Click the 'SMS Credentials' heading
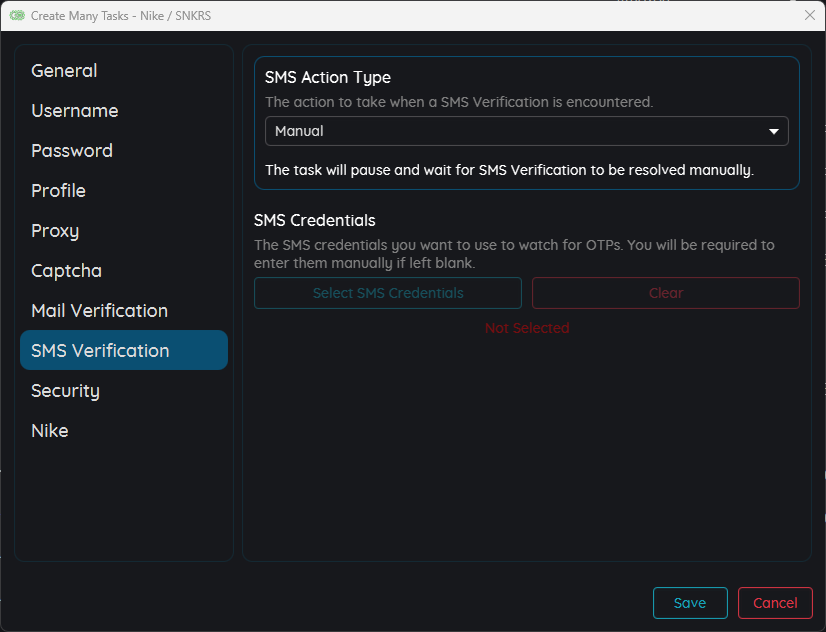This screenshot has width=826, height=632. coord(314,220)
